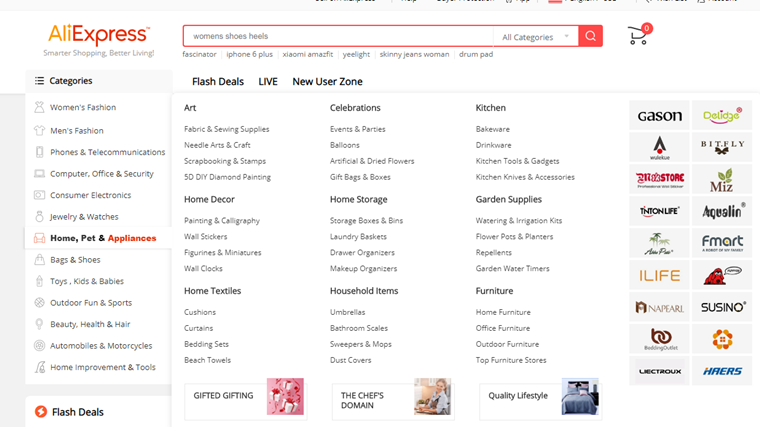Click the Men's Fashion shirt icon
Image resolution: width=760 pixels, height=427 pixels.
pyautogui.click(x=39, y=130)
